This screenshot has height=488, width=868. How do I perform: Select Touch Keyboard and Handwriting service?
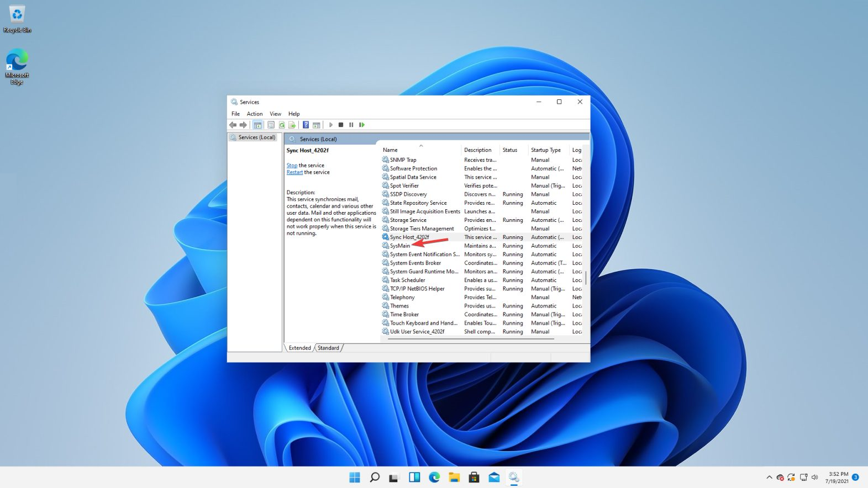[x=481, y=323]
